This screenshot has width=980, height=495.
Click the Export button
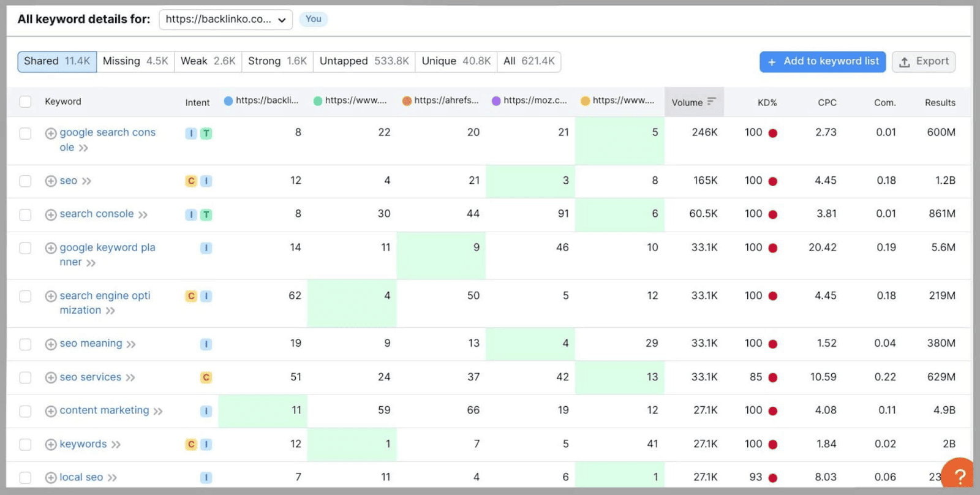923,61
